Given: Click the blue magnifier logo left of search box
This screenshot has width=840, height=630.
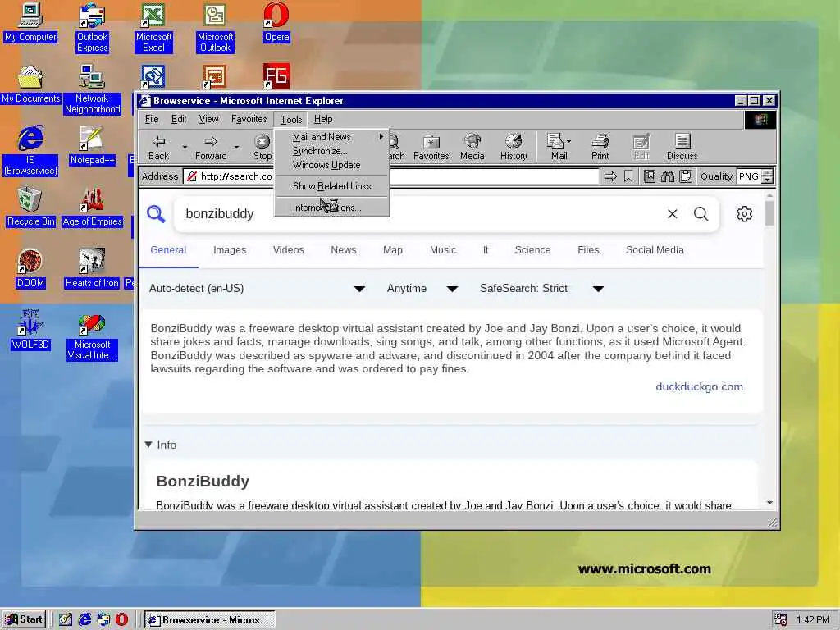Looking at the screenshot, I should click(156, 214).
